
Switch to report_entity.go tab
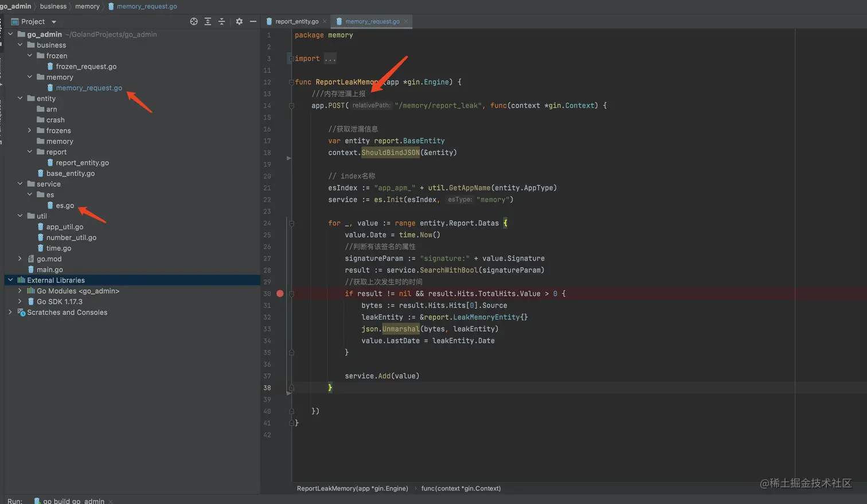click(296, 21)
